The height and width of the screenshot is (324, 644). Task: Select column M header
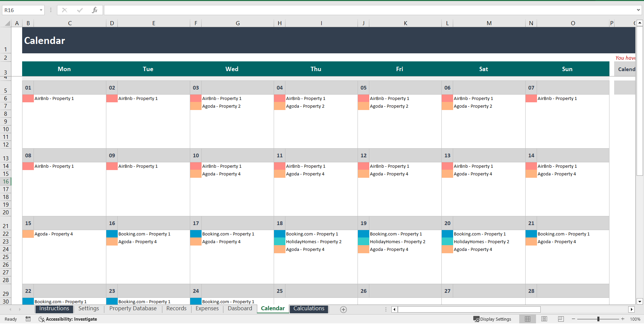pos(489,23)
